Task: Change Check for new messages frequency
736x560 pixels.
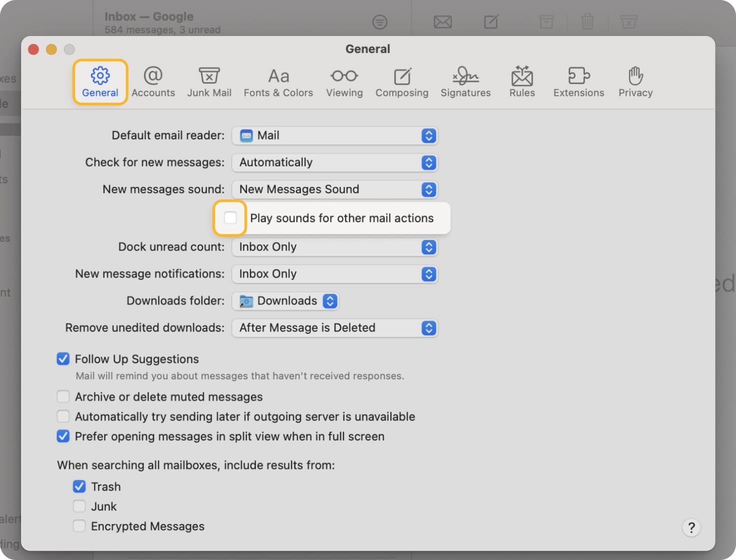Action: click(334, 162)
